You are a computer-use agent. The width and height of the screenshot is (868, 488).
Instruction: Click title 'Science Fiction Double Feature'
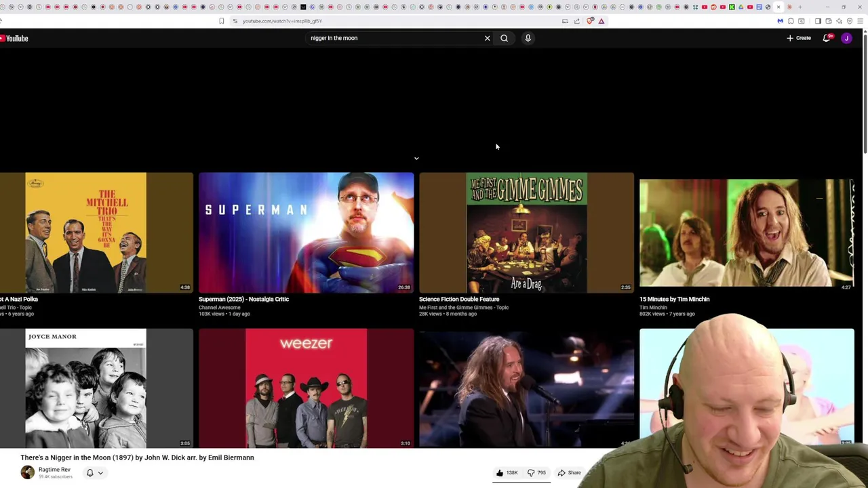(459, 299)
